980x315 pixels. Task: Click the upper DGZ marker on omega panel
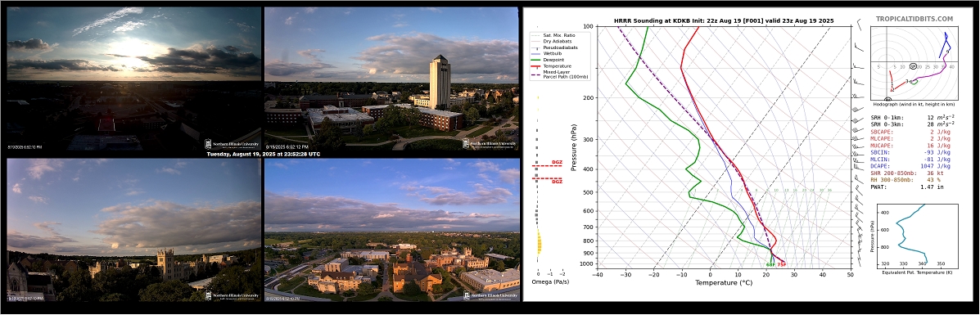point(547,164)
